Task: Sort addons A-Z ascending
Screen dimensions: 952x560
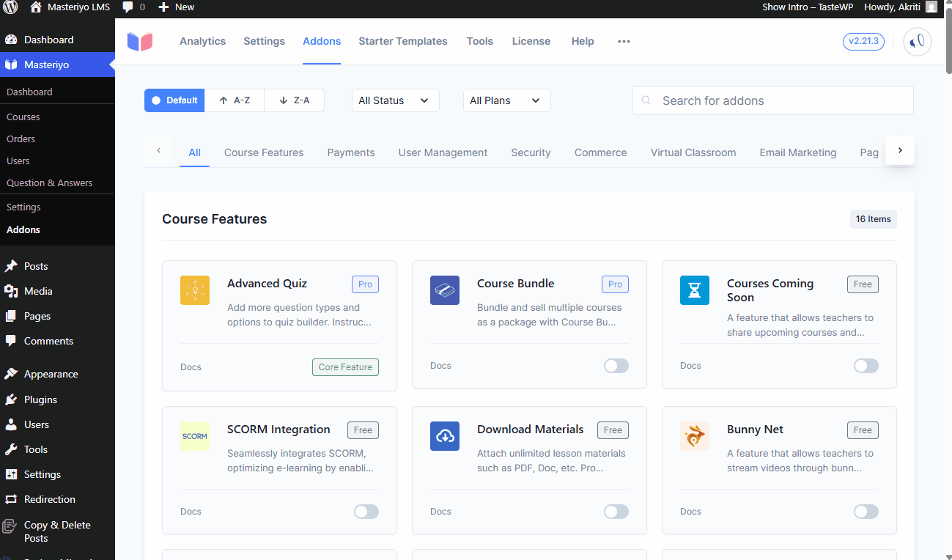Action: point(235,100)
